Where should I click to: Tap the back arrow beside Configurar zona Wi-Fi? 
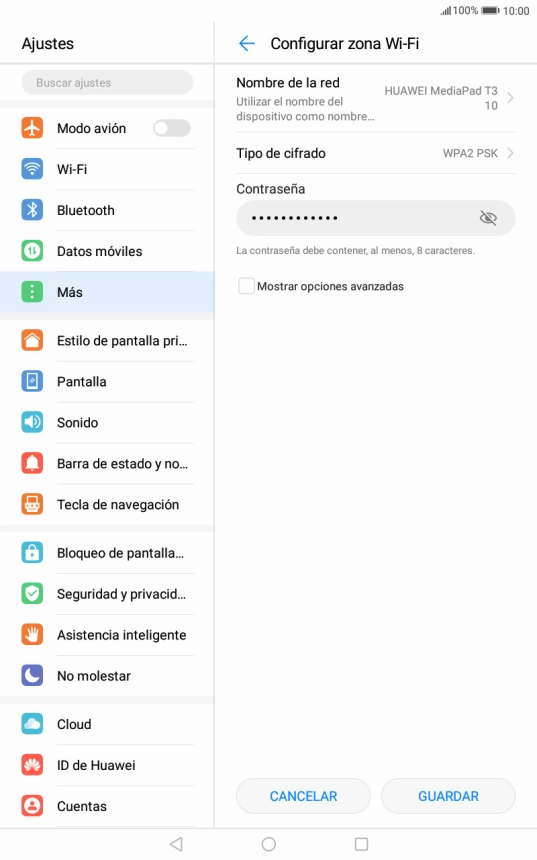(x=247, y=43)
